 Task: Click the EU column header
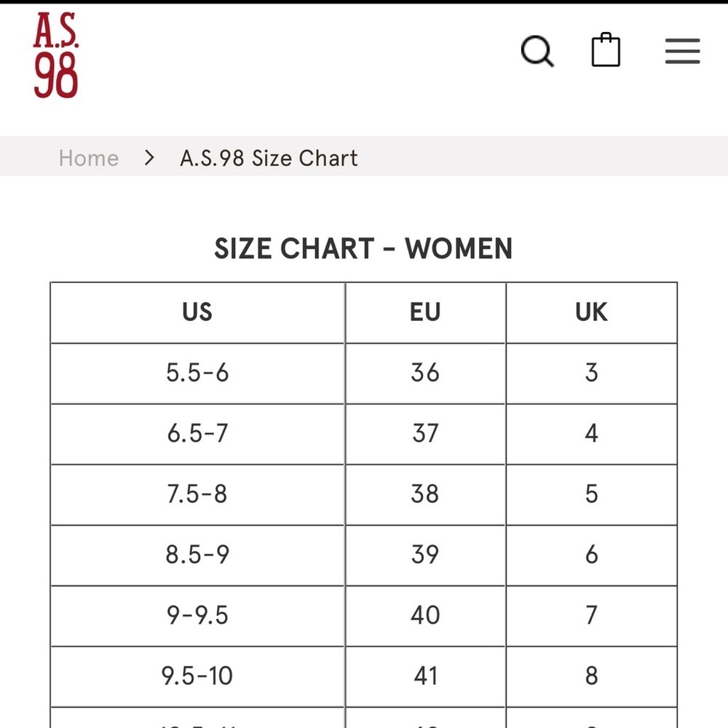[425, 312]
